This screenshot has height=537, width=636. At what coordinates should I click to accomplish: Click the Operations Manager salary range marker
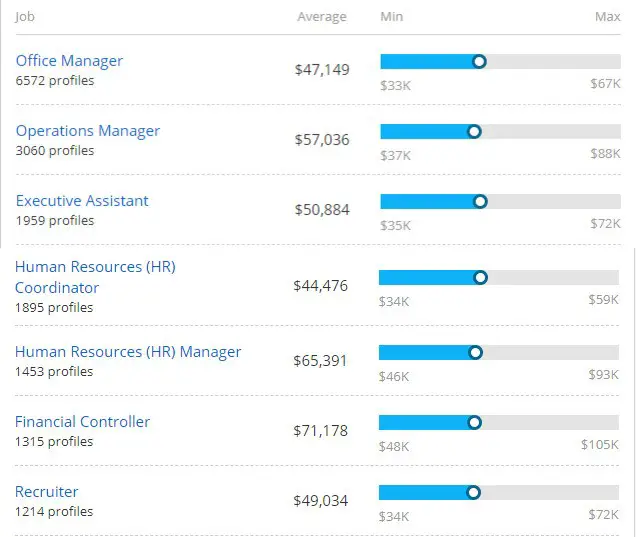[474, 131]
